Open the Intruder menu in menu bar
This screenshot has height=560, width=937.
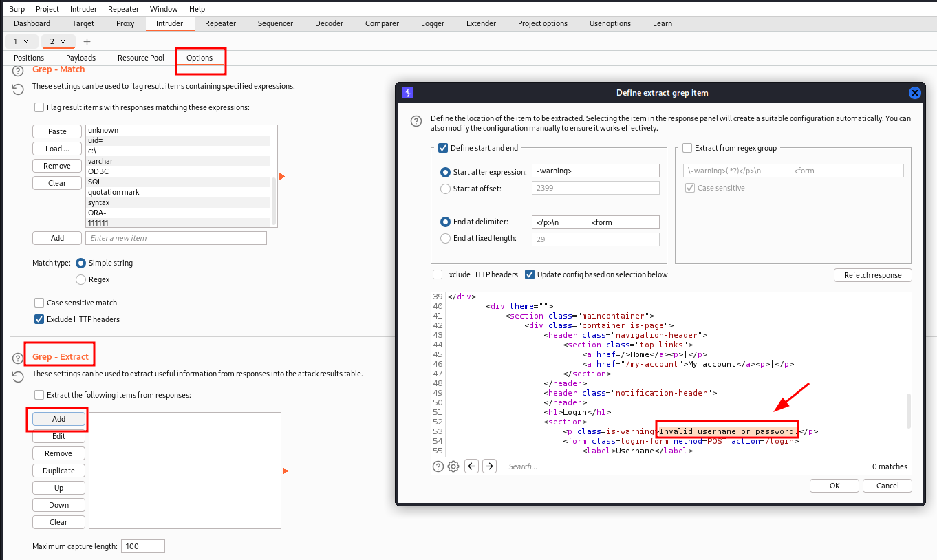(x=83, y=9)
